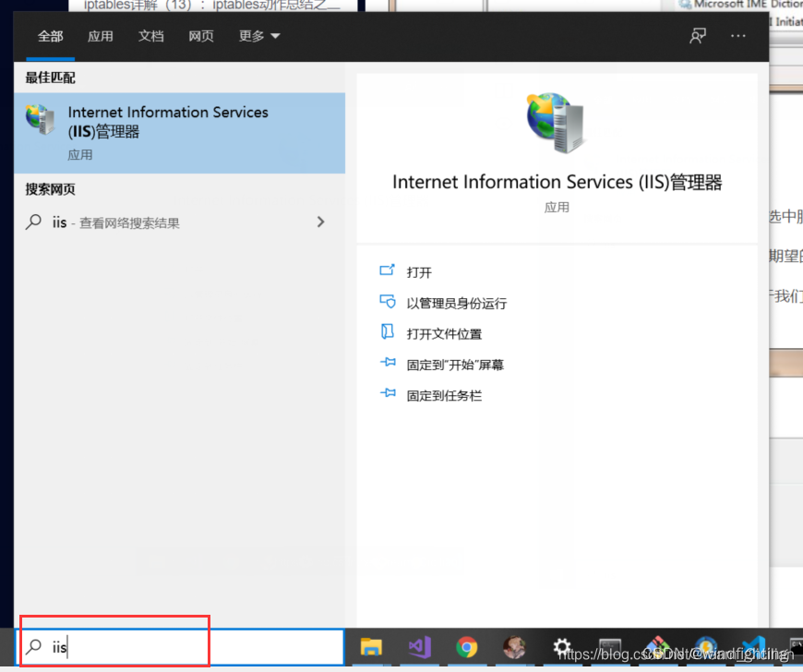Screen dimensions: 803x672
Task: Switch to the 网页 search tab
Action: point(201,36)
